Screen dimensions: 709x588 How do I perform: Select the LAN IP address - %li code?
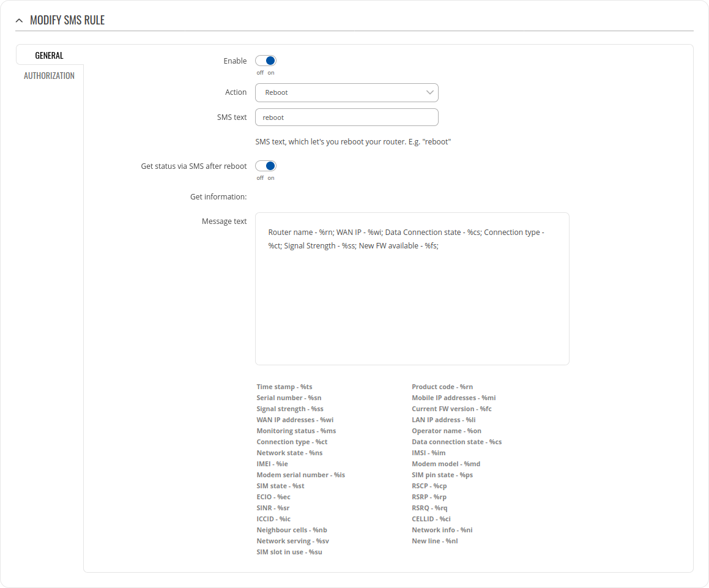pos(444,420)
